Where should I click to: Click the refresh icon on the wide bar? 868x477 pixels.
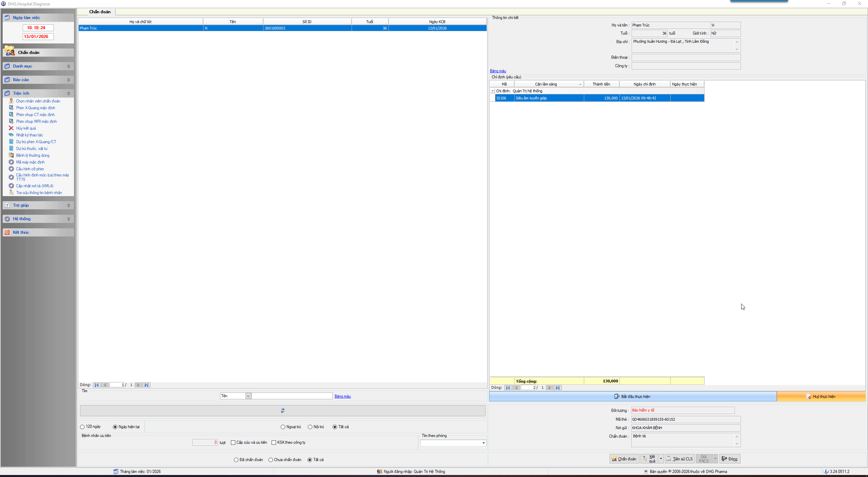(x=282, y=411)
